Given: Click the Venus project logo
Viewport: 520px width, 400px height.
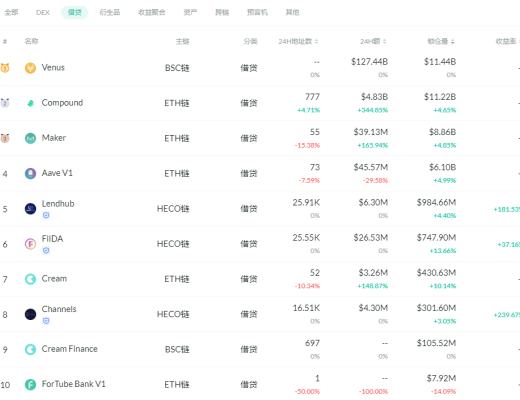Looking at the screenshot, I should tap(30, 68).
